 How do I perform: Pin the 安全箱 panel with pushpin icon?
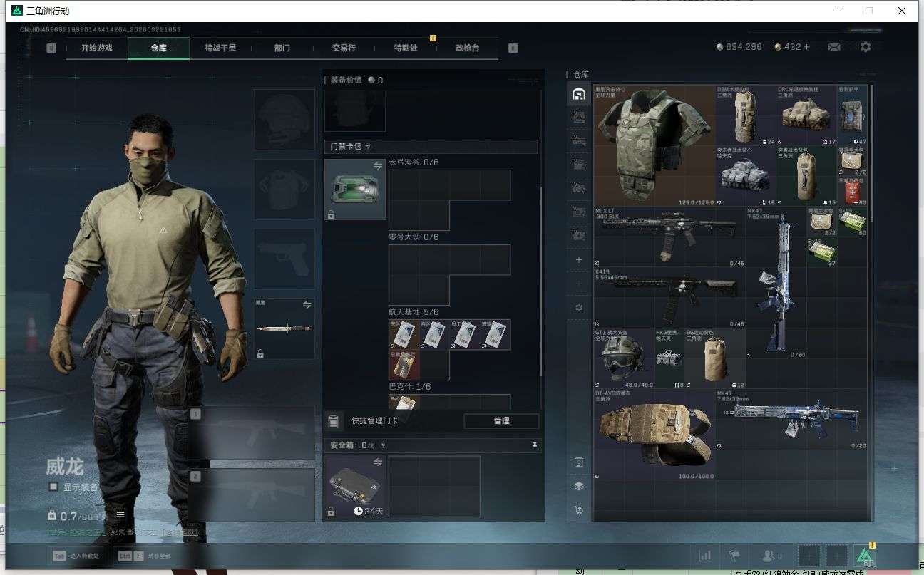coord(535,446)
